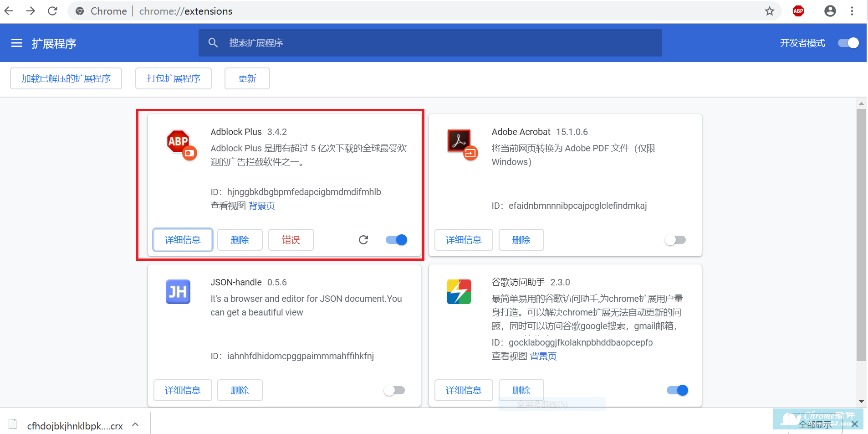Turn off developer mode (开发者模式)
868x434 pixels.
point(848,43)
